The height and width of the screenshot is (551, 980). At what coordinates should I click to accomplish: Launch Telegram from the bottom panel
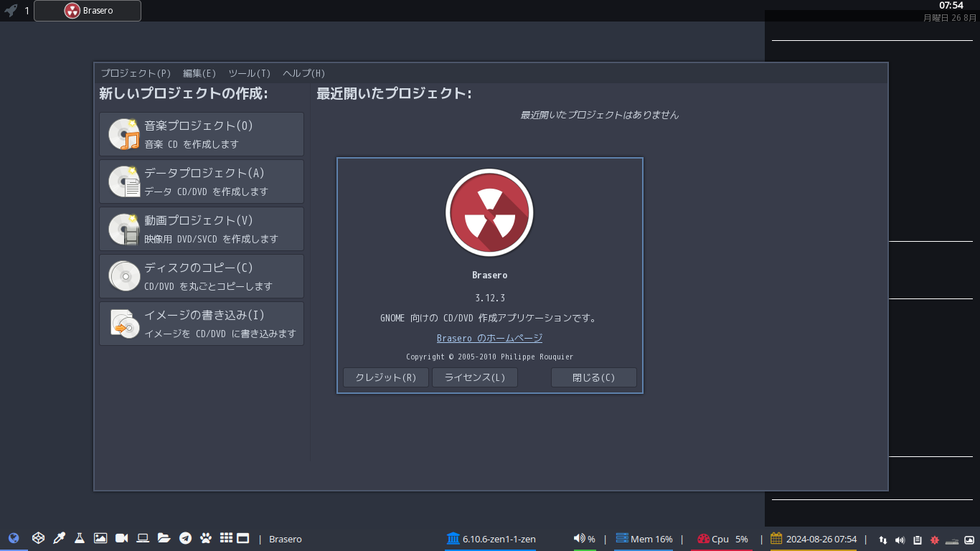click(185, 538)
